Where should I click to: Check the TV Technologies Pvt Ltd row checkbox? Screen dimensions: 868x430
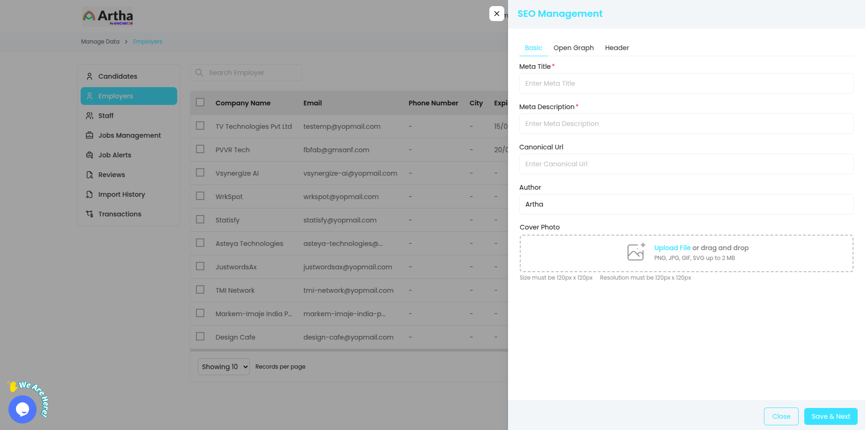(200, 126)
